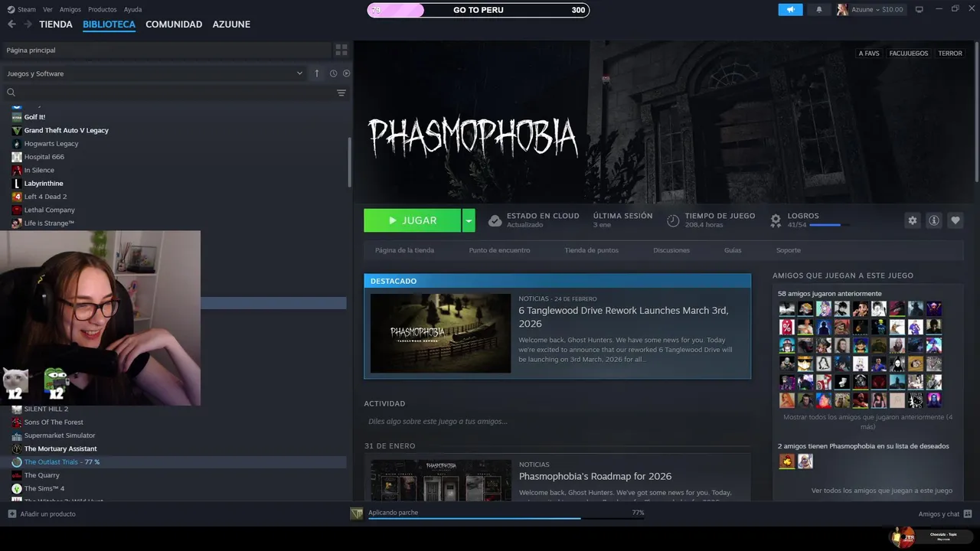Open the Amigos menu
The height and width of the screenshot is (551, 980).
pos(70,9)
